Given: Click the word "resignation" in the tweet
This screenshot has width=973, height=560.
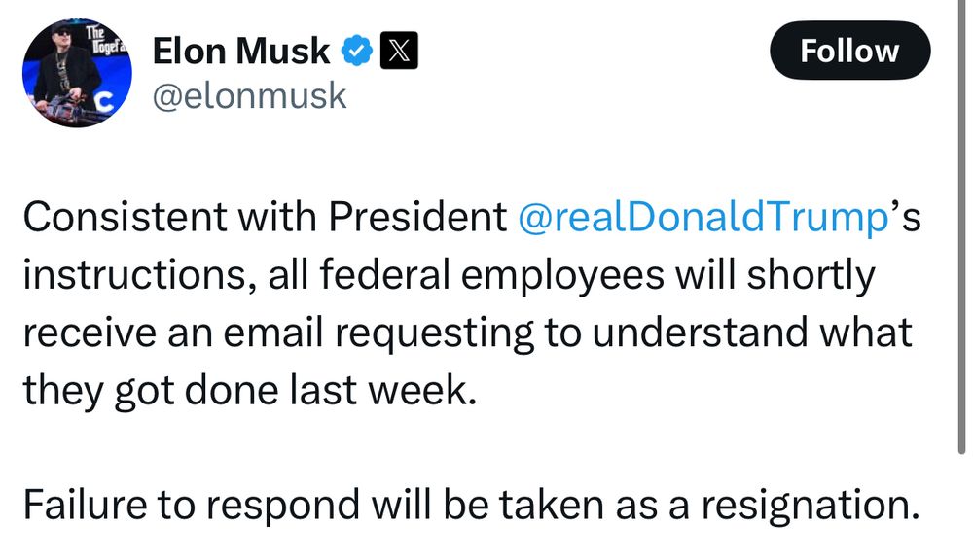Looking at the screenshot, I should (x=799, y=506).
